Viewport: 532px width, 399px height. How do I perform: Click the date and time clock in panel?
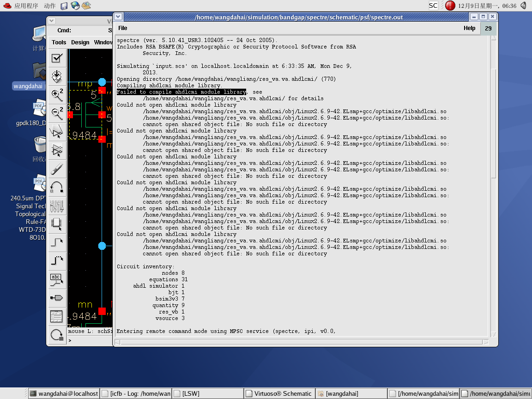487,6
